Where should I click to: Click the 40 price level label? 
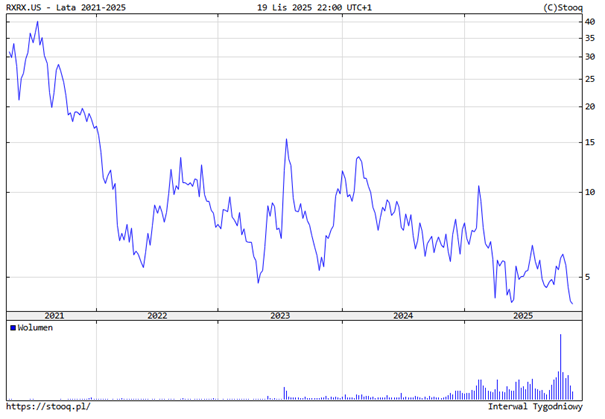[x=589, y=21]
